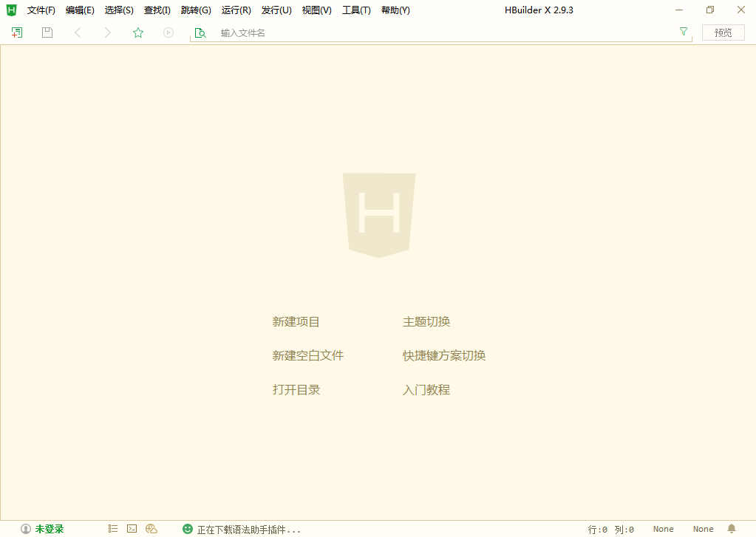This screenshot has height=537, width=756.
Task: Click the 打开目录 link
Action: click(x=296, y=389)
